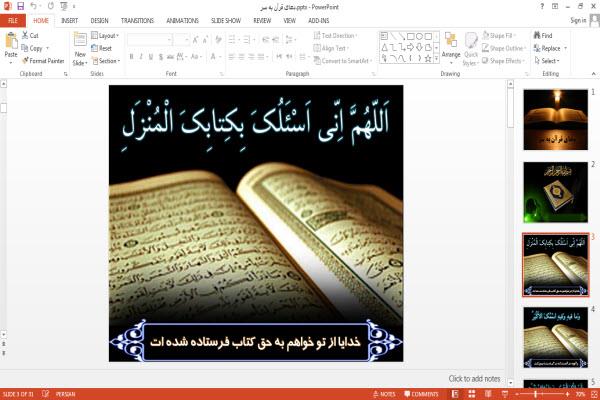600x400 pixels.
Task: Click the Redo arrow in the quick access toolbar
Action: coord(51,6)
